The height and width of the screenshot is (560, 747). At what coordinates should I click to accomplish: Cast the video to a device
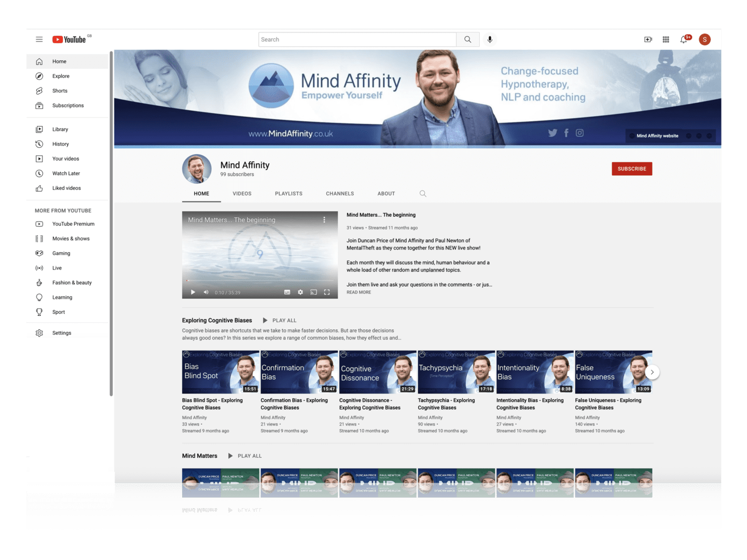(x=313, y=292)
